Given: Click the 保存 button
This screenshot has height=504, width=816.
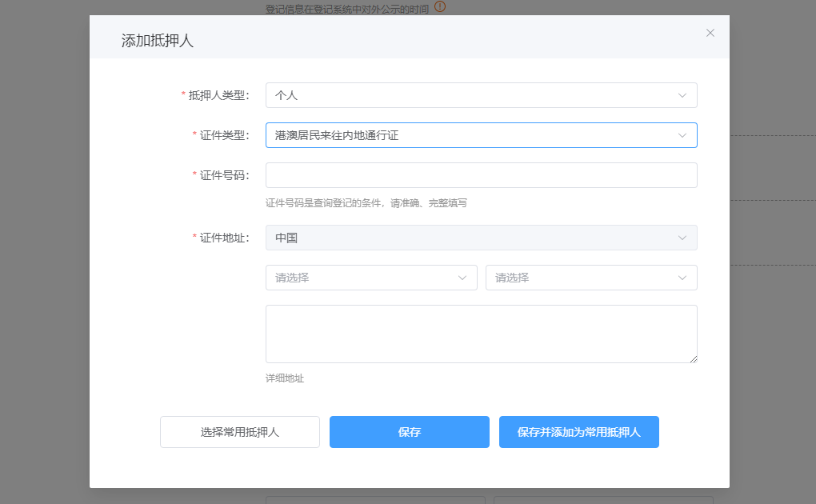Looking at the screenshot, I should [x=410, y=432].
